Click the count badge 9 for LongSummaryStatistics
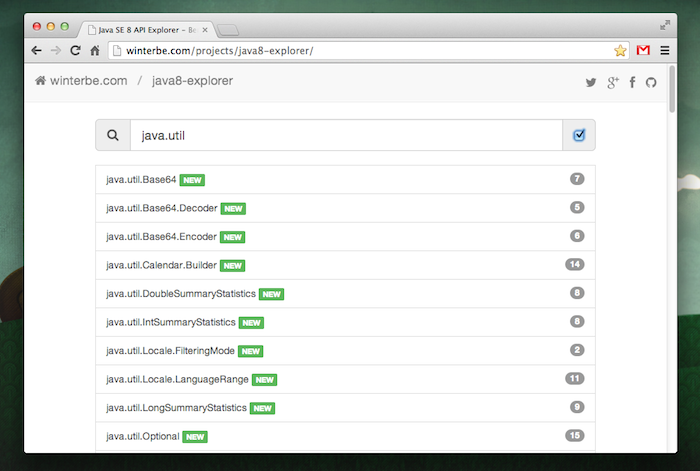 click(x=577, y=407)
